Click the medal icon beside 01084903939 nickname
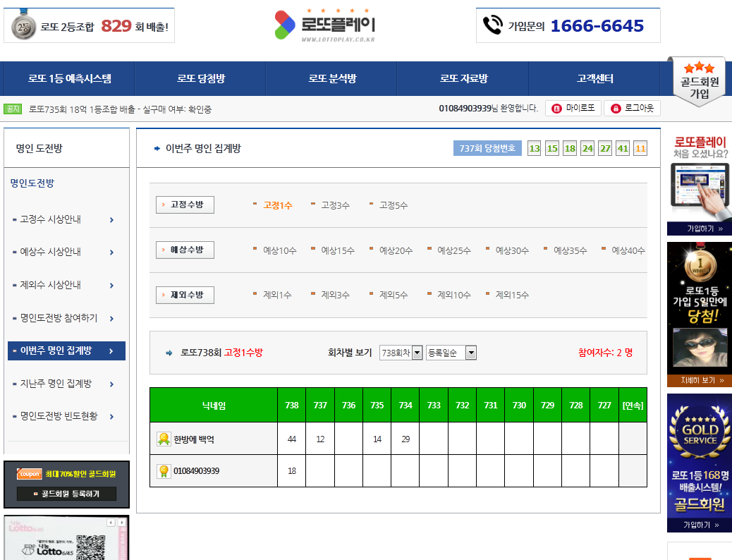This screenshot has height=560, width=732. pos(164,471)
